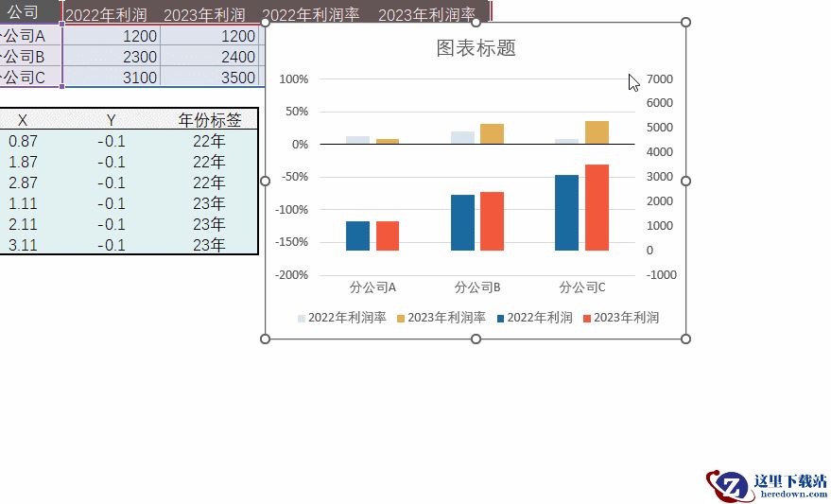Click the 分公司C category axis label

click(x=582, y=287)
